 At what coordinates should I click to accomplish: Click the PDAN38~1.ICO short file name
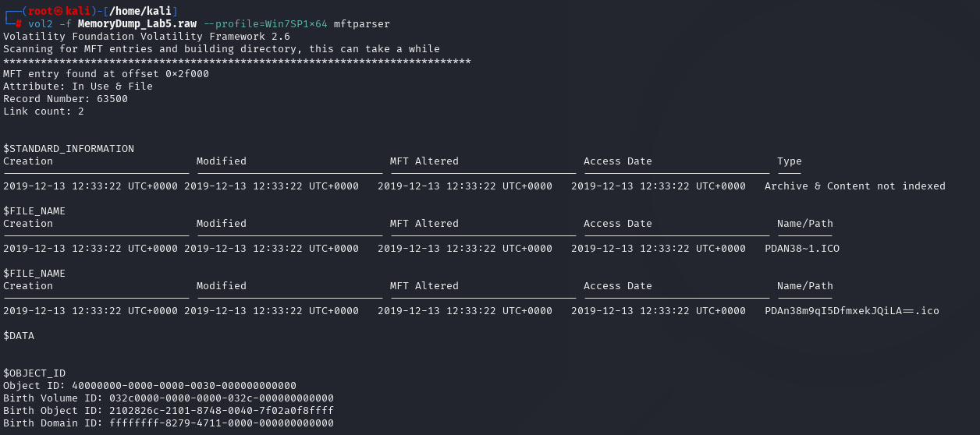click(802, 249)
